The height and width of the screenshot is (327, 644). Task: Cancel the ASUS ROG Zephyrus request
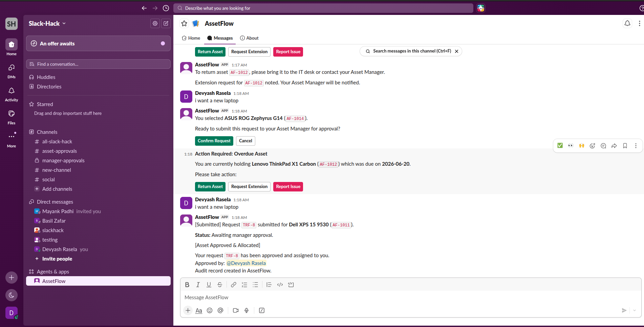pos(245,141)
